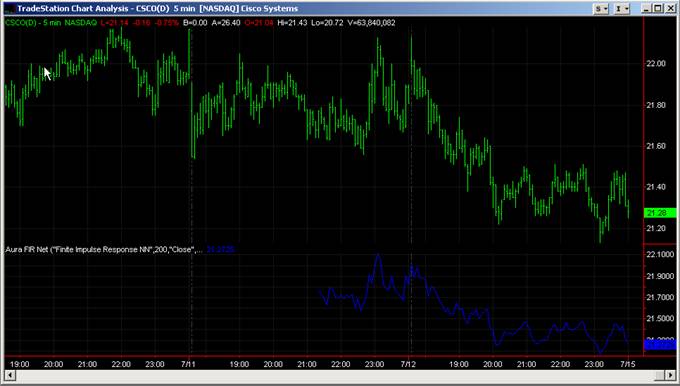
Task: Click the blue indicator value next to Aura FIR Net
Action: click(220, 249)
